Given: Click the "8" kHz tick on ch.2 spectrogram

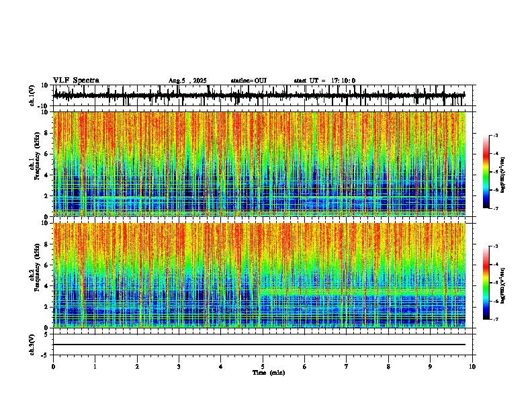Looking at the screenshot, I should (47, 244).
